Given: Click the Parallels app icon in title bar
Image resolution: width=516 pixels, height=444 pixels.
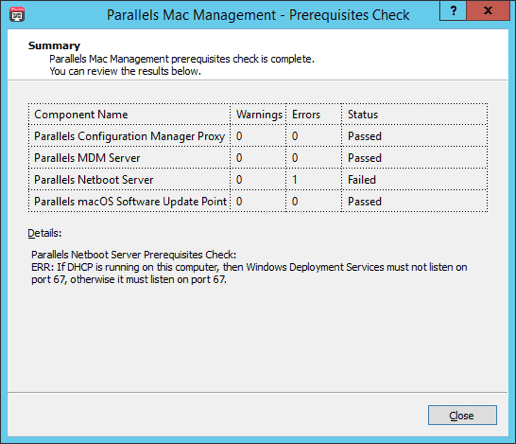Looking at the screenshot, I should [17, 15].
